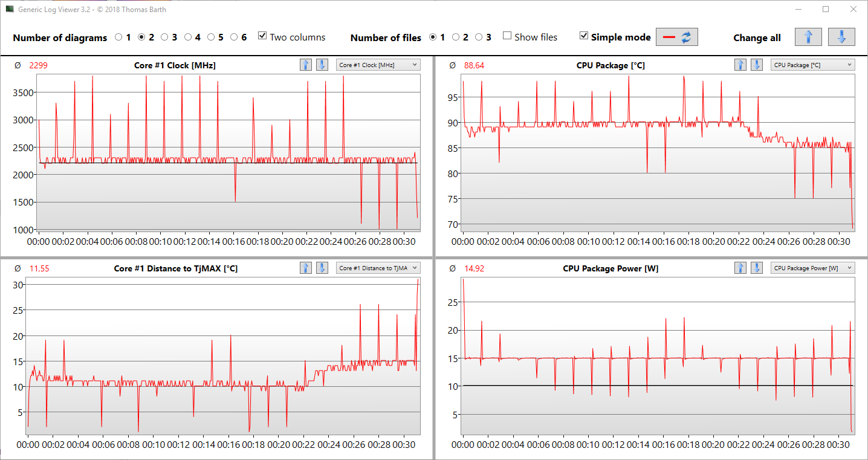
Task: Click down arrow of CPU Package [°C] diagram
Action: pyautogui.click(x=757, y=65)
